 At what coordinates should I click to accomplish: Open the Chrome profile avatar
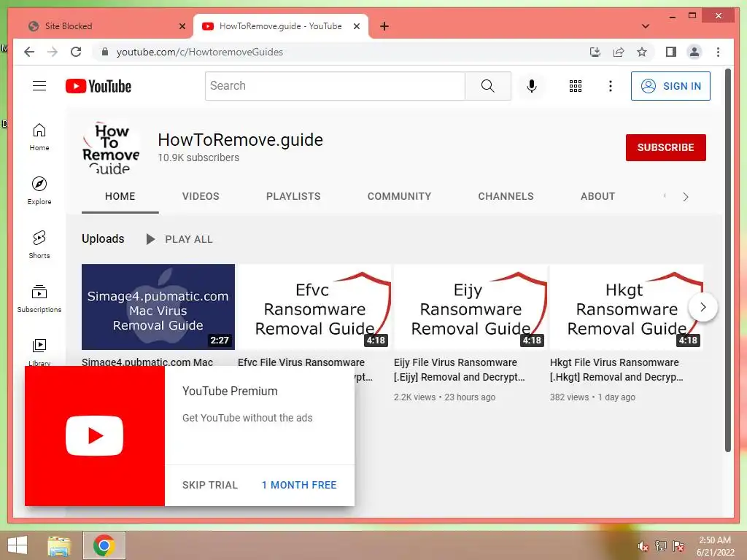pyautogui.click(x=694, y=52)
